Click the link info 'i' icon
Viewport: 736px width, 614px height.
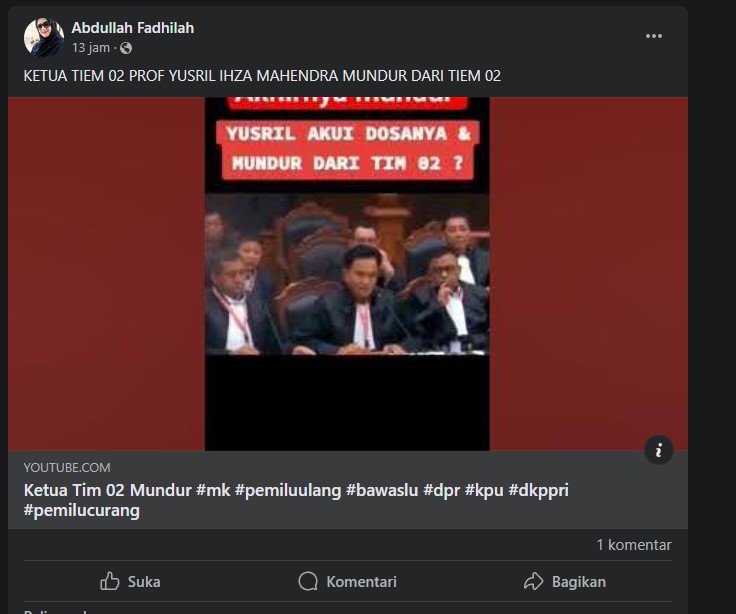pos(659,450)
